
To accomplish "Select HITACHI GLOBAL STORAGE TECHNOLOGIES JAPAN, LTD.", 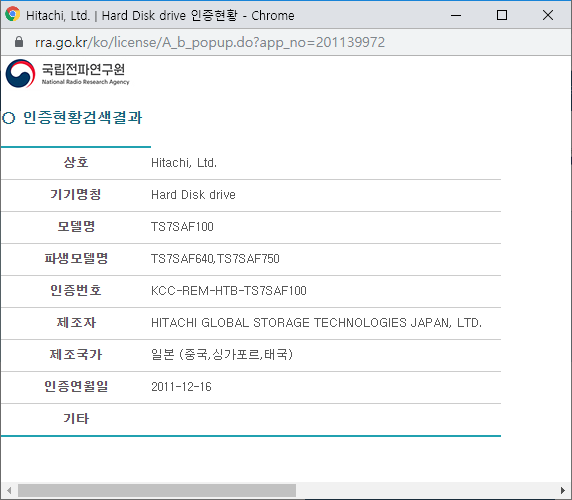I will click(x=316, y=323).
